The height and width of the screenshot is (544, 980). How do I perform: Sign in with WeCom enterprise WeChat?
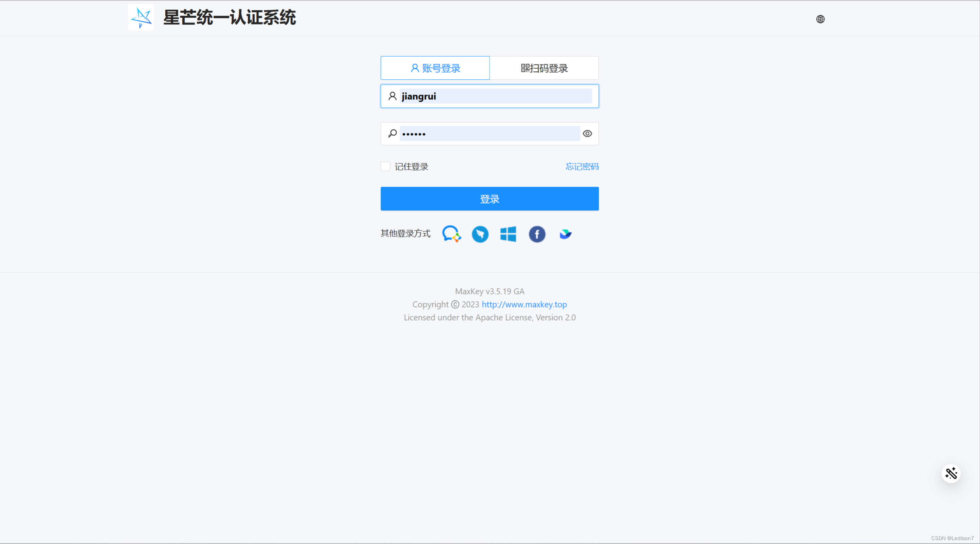[x=451, y=234]
